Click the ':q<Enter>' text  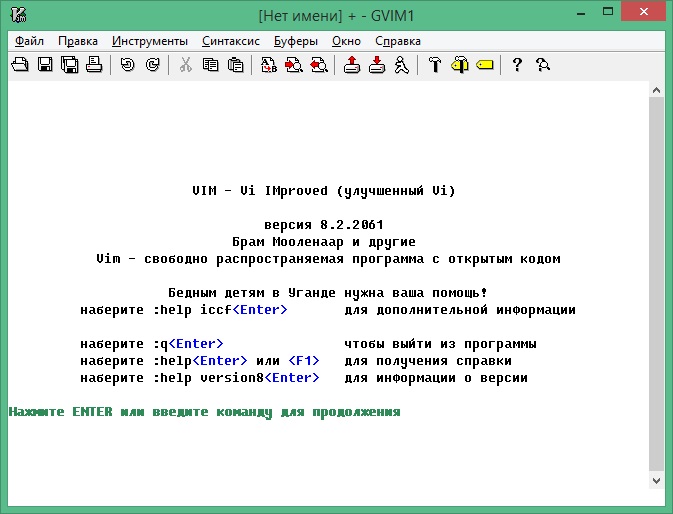tap(188, 344)
